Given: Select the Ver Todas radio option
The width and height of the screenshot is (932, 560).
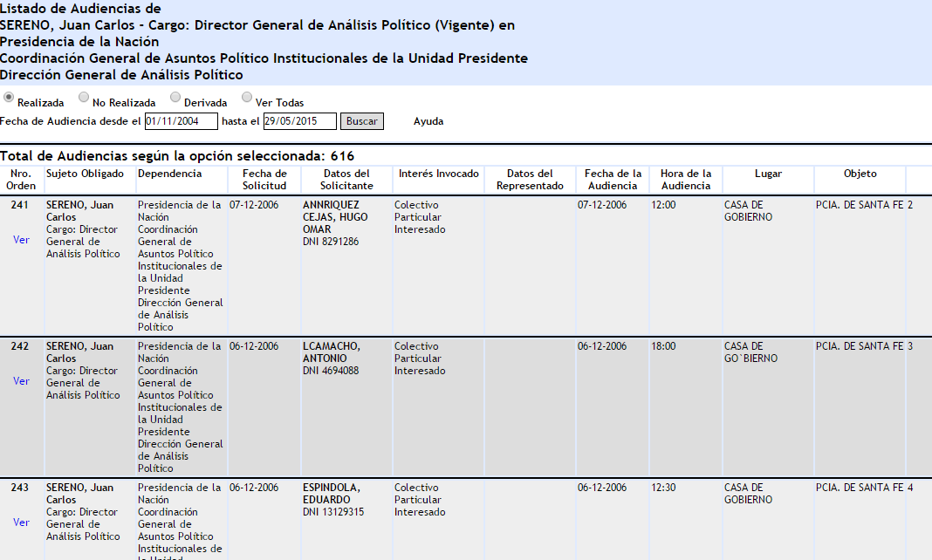Looking at the screenshot, I should point(247,98).
